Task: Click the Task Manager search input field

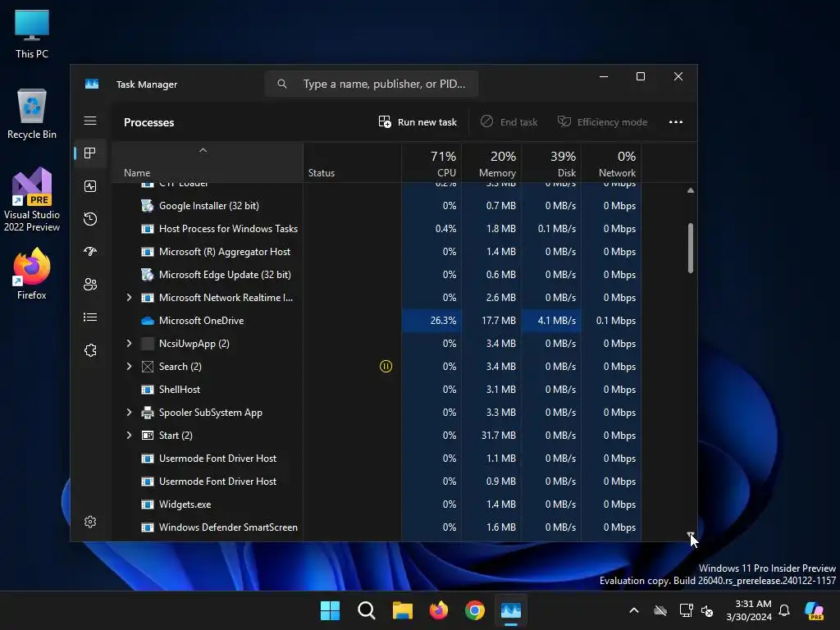Action: (x=372, y=84)
